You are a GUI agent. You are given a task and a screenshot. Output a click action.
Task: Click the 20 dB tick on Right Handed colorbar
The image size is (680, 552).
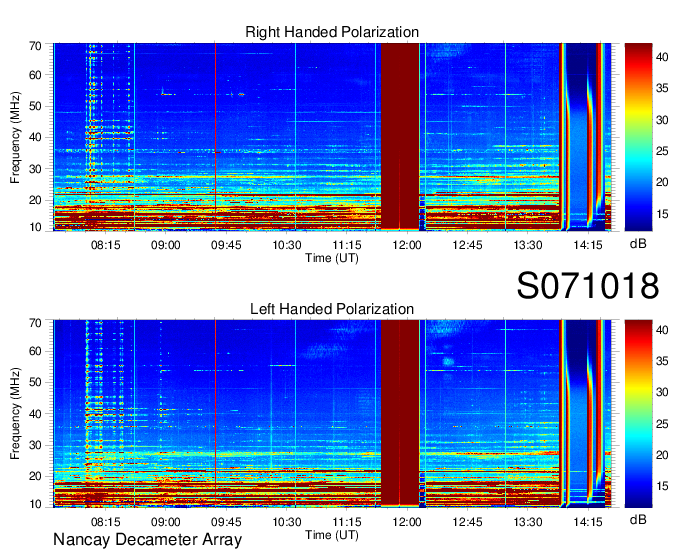pos(662,182)
